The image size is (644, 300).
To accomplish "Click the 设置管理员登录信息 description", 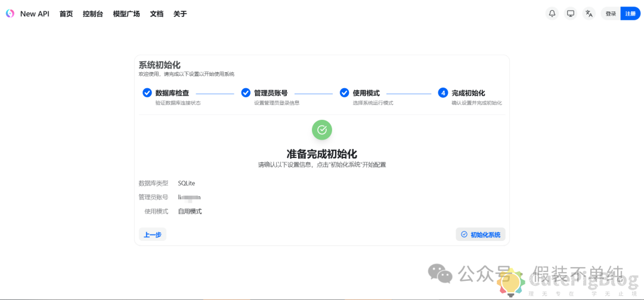I will tap(277, 103).
